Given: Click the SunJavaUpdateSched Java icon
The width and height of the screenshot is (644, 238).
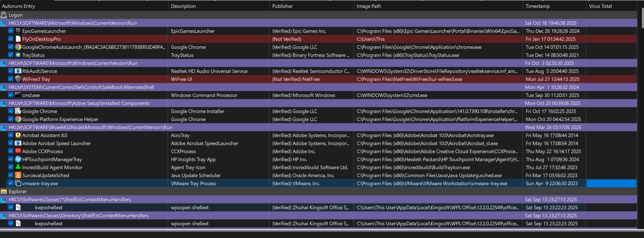Looking at the screenshot, I should [x=18, y=176].
